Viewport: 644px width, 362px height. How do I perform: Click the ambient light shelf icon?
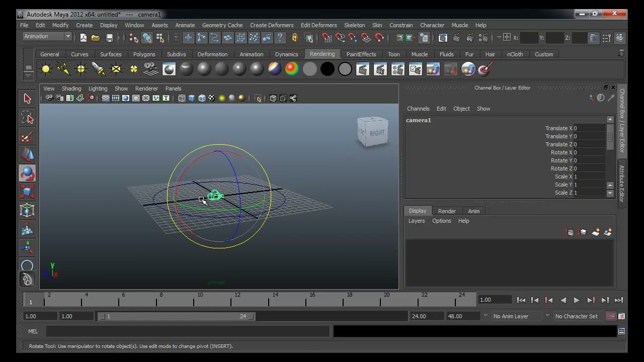pos(46,69)
